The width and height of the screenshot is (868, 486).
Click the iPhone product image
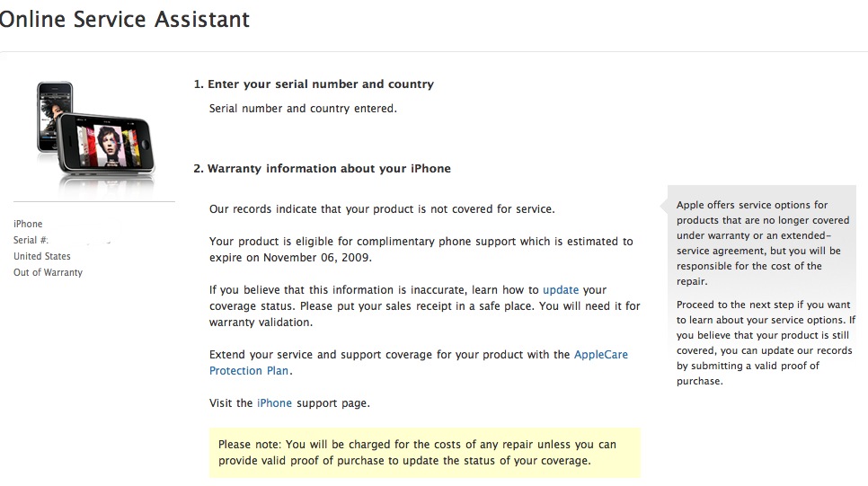(93, 131)
